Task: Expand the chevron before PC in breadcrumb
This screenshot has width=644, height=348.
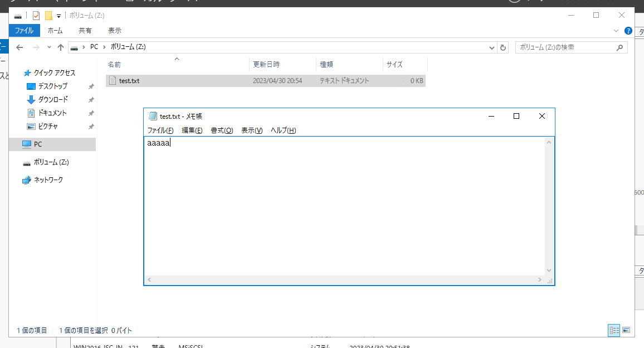Action: [x=84, y=47]
